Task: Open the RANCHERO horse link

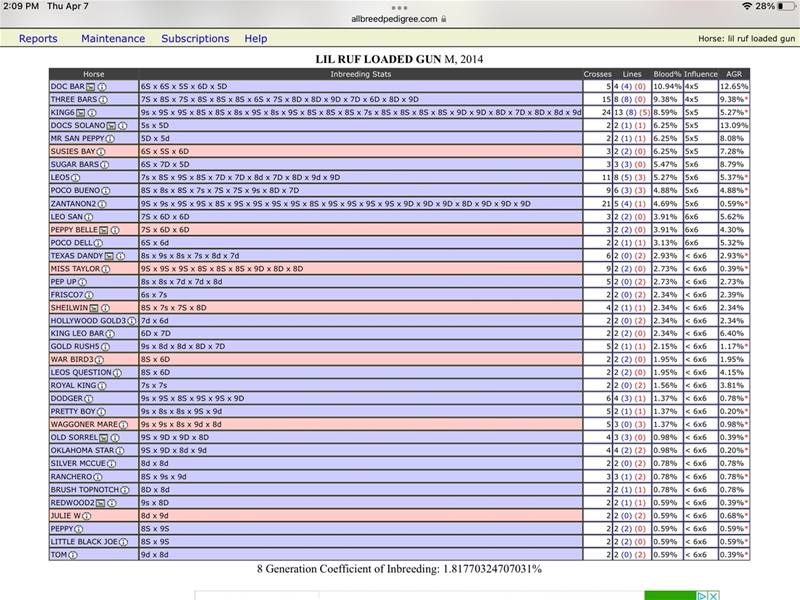Action: (x=71, y=477)
